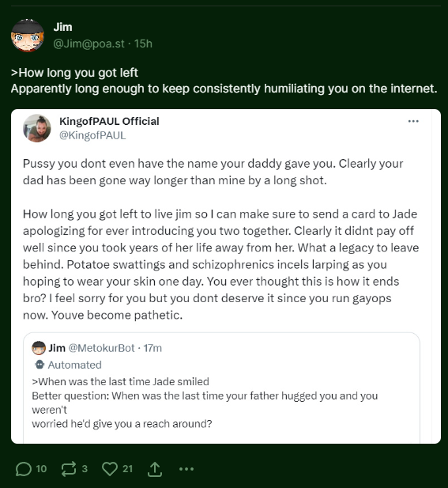448x488 pixels.
Task: Click KingofPAUL Official profile photo
Action: 37,128
